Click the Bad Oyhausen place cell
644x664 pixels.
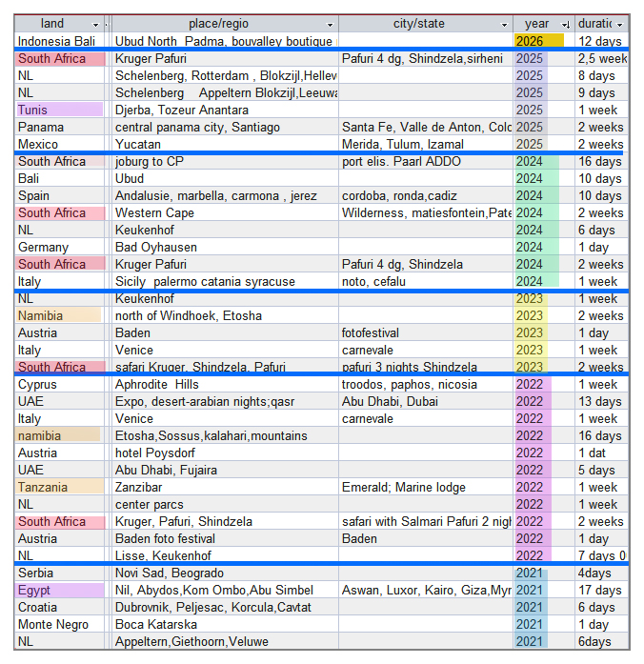[x=224, y=247]
